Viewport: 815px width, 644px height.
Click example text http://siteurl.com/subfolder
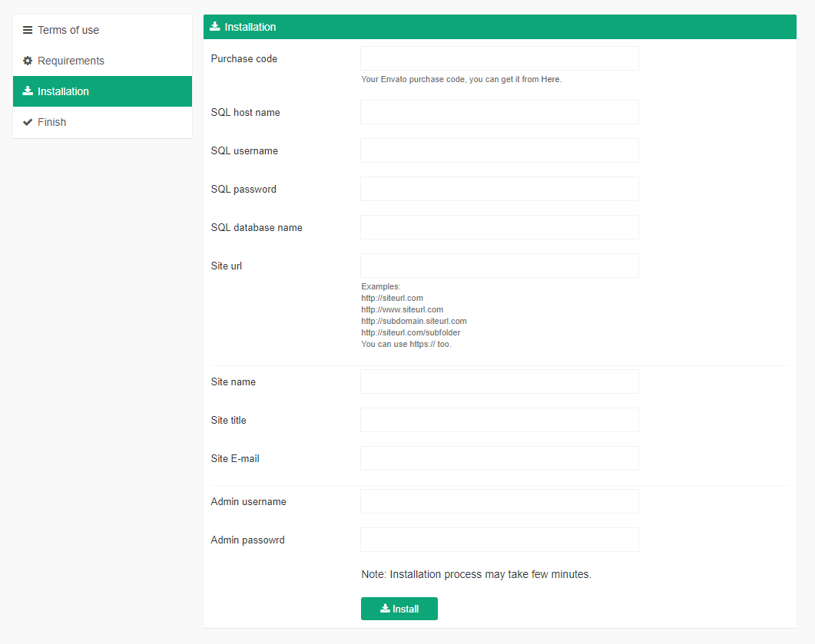pos(411,332)
